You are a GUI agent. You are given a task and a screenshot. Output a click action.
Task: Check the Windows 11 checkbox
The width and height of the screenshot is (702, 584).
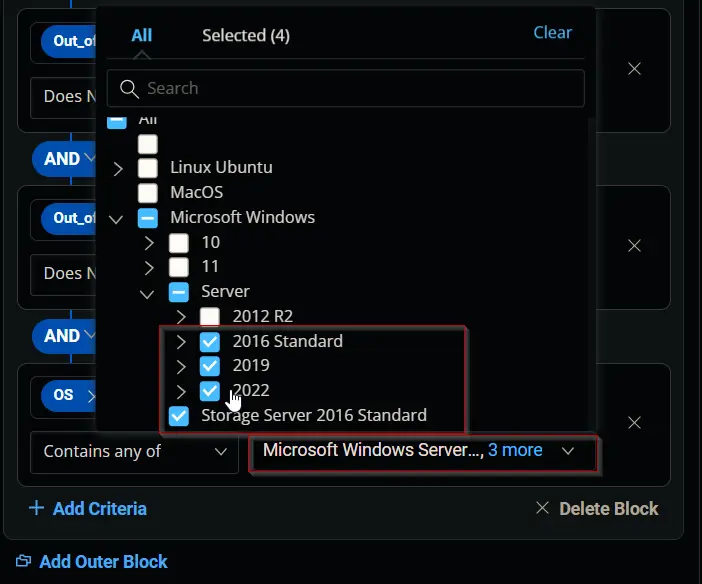click(x=179, y=267)
